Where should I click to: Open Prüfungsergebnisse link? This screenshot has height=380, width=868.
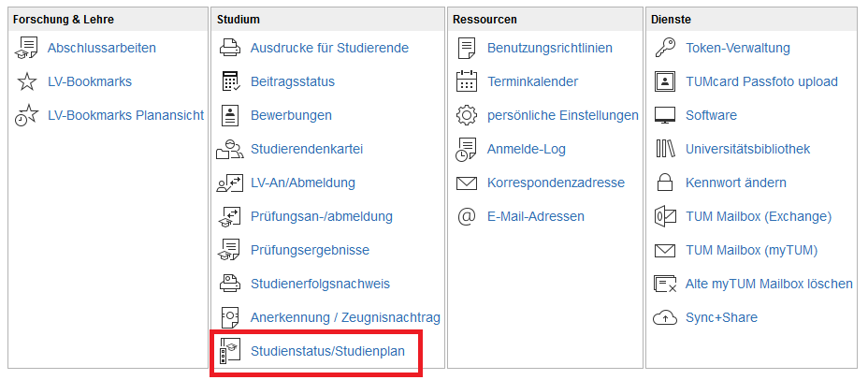coord(310,250)
